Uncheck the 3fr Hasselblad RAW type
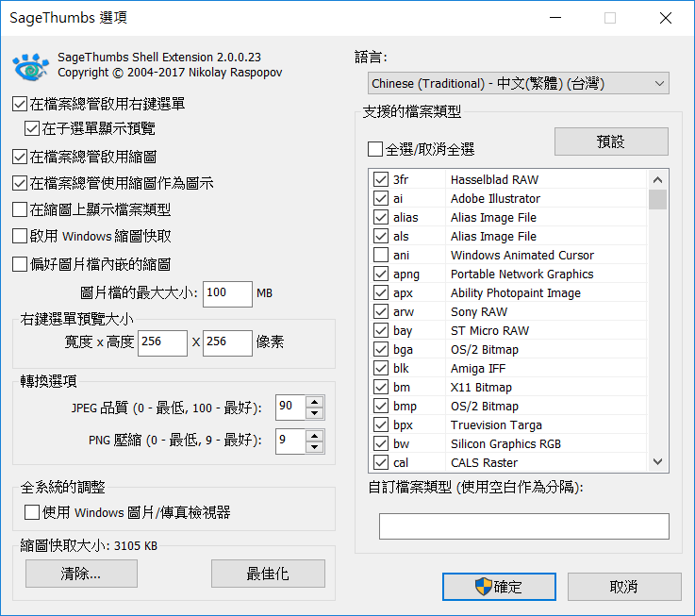Viewport: 695px width, 616px height. pos(381,179)
